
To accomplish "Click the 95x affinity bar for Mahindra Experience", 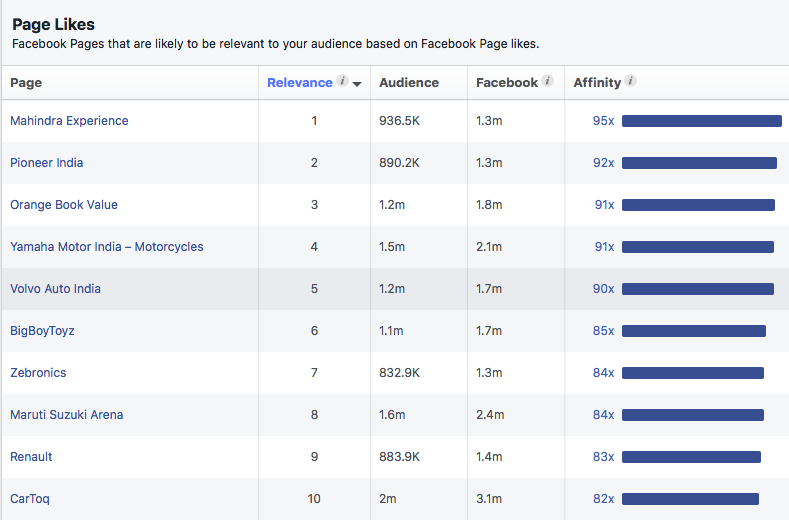I will pos(701,121).
